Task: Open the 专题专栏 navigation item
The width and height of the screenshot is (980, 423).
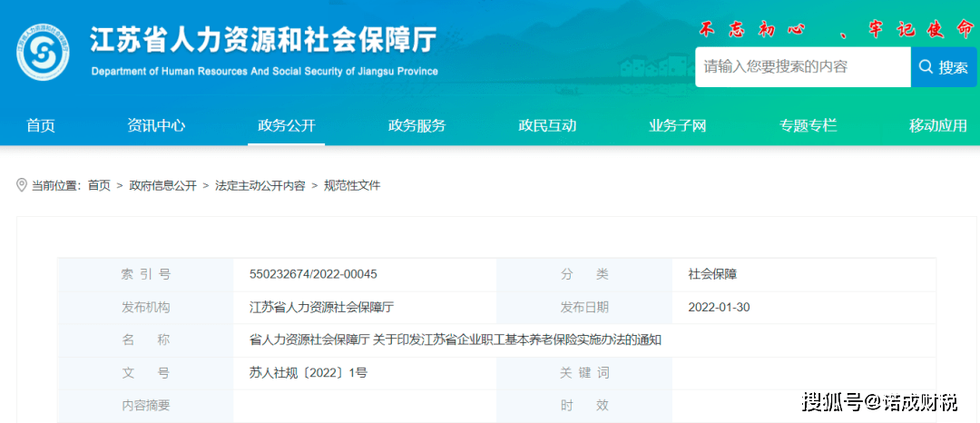Action: pos(808,125)
